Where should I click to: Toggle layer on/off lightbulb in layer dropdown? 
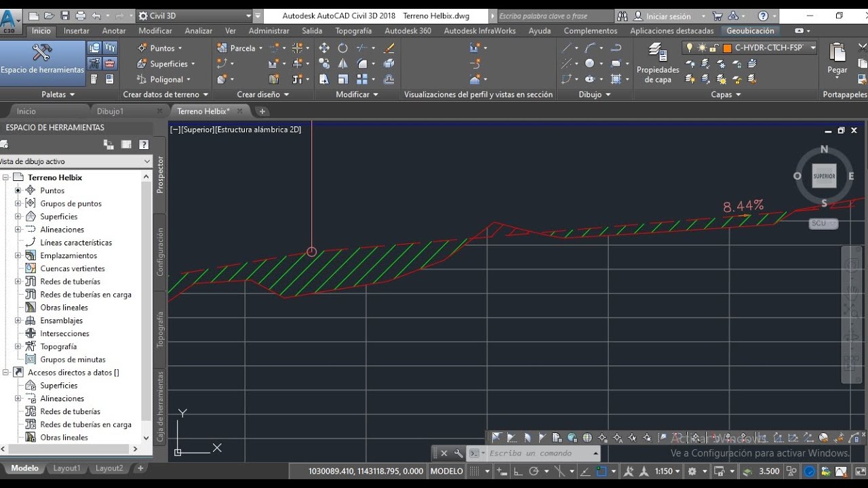click(x=690, y=48)
